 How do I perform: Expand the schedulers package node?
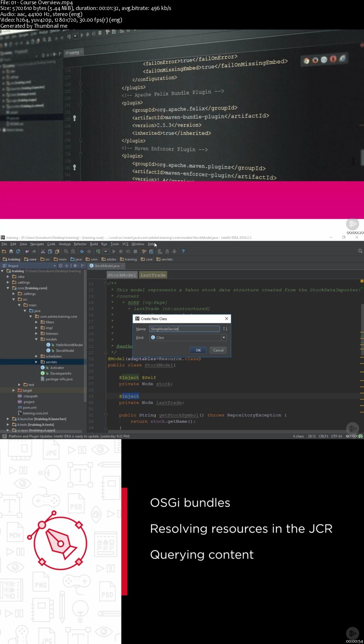tap(36, 356)
